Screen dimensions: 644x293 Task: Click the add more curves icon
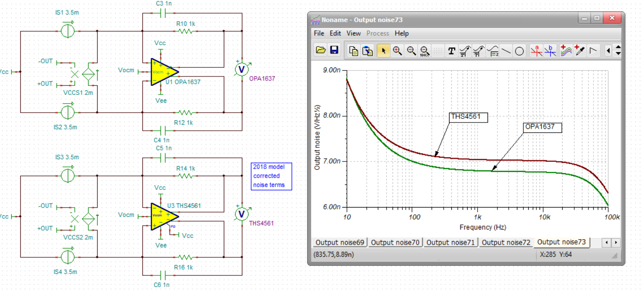(566, 51)
